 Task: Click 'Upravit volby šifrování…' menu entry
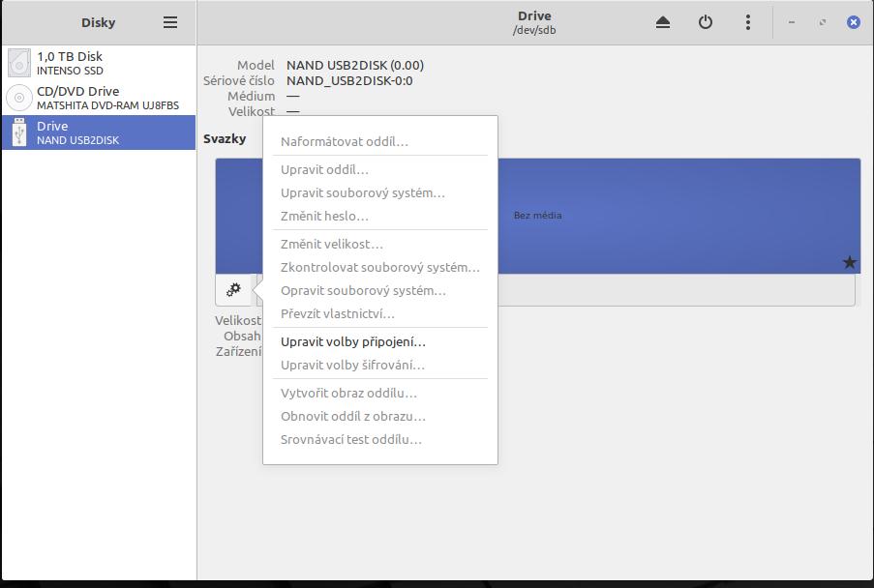352,365
